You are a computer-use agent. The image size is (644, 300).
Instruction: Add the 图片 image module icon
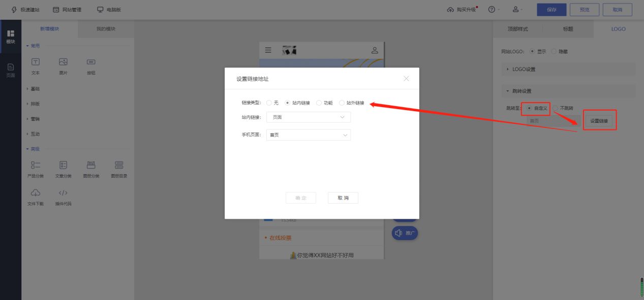pos(63,61)
